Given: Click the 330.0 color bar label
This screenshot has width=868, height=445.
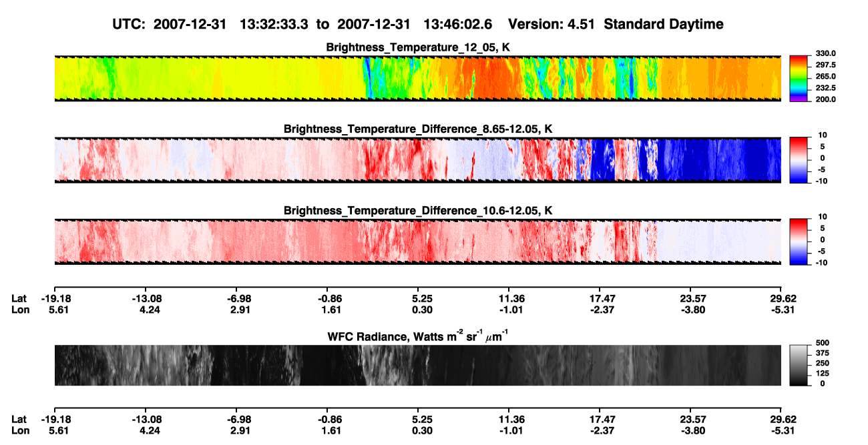Looking at the screenshot, I should click(x=825, y=53).
